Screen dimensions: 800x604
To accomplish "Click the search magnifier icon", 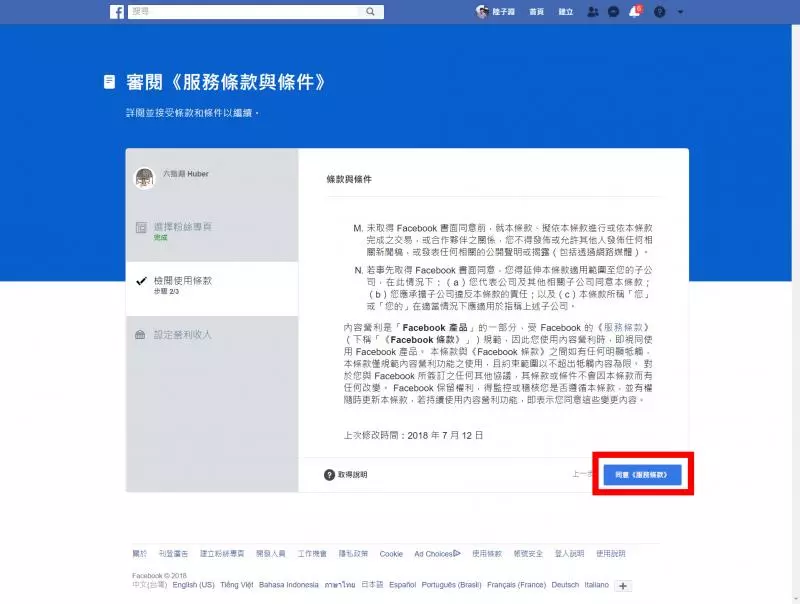I will click(x=370, y=12).
